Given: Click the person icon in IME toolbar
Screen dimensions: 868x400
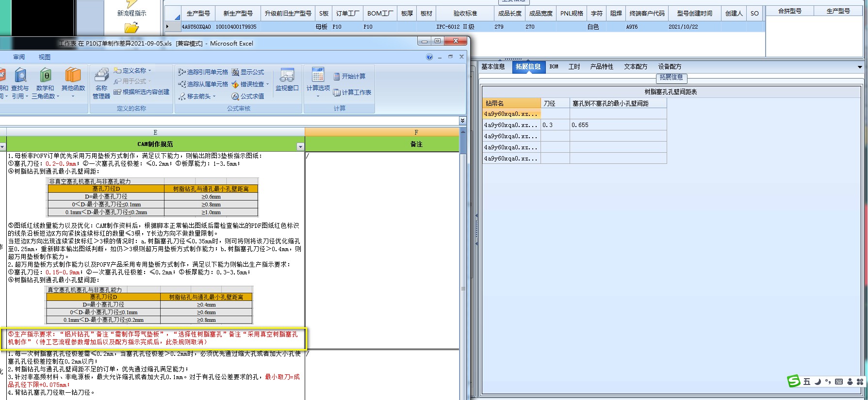Looking at the screenshot, I should (x=850, y=382).
